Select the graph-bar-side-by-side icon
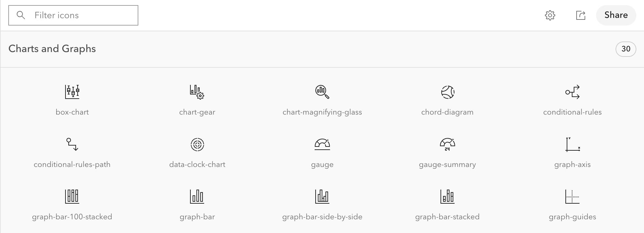Image resolution: width=644 pixels, height=233 pixels. [322, 197]
